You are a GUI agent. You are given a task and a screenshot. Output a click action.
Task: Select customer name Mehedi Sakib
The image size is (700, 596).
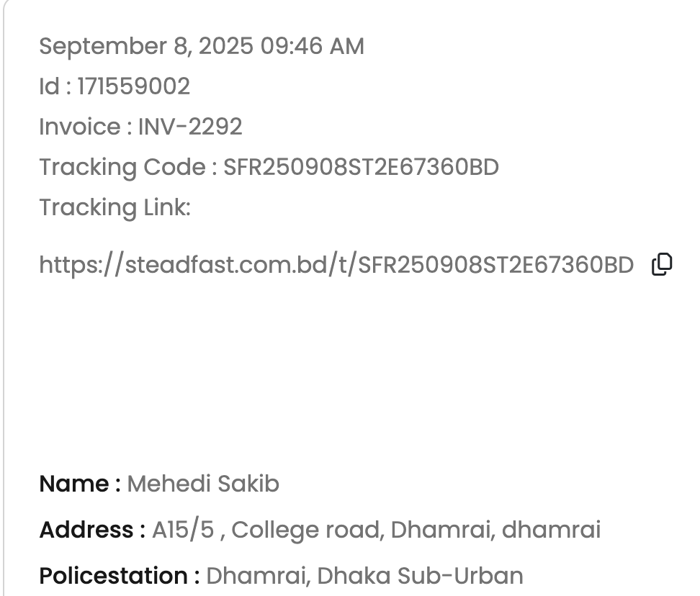203,484
